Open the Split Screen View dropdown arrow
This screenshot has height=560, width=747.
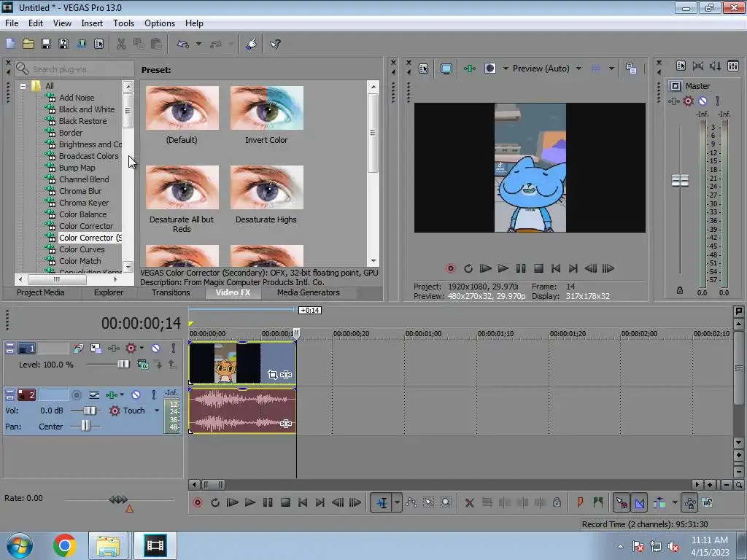[x=506, y=69]
